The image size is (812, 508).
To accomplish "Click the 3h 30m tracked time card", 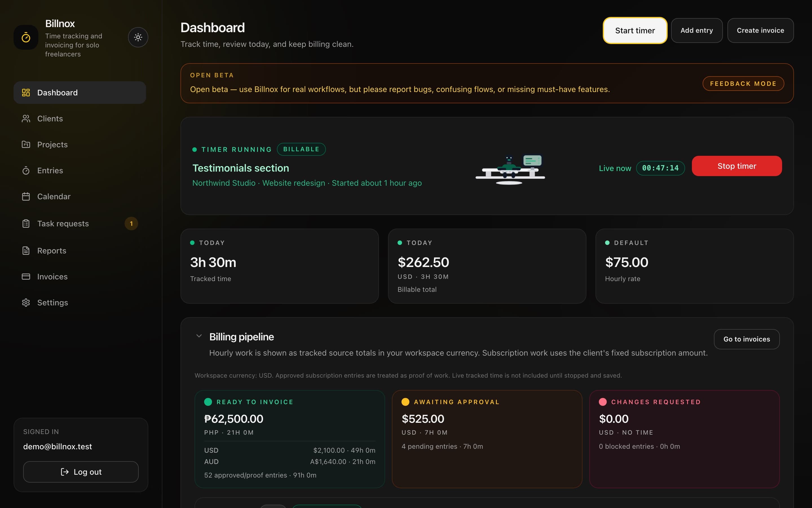I will tap(279, 266).
